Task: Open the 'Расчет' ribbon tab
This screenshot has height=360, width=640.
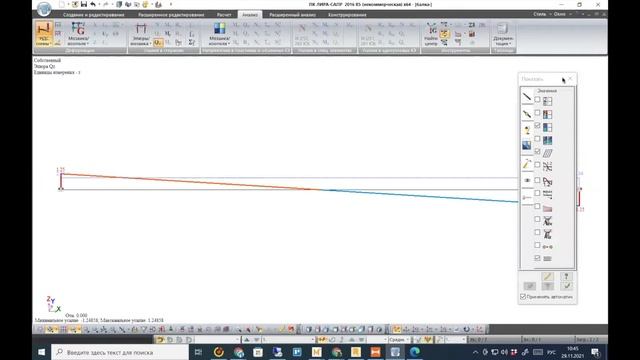Action: (224, 15)
